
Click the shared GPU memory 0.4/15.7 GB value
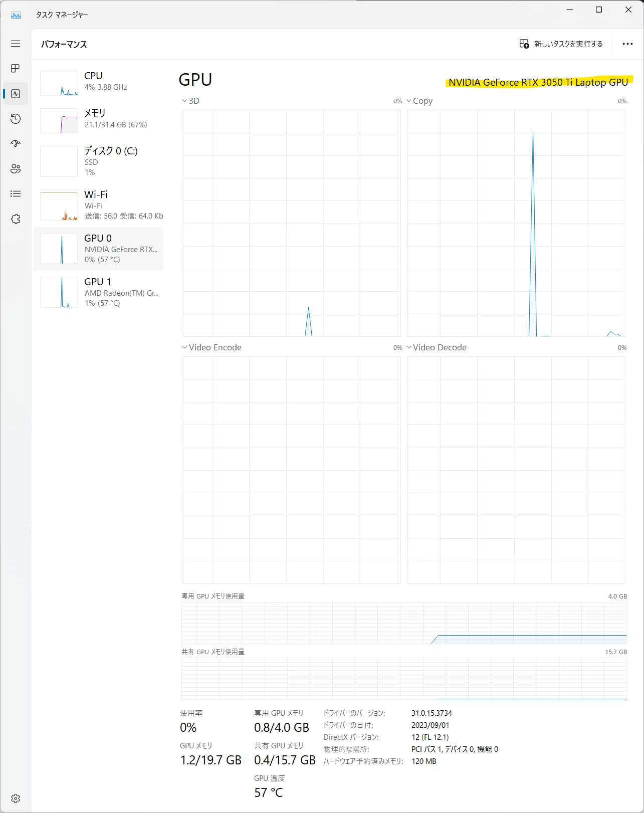pyautogui.click(x=285, y=760)
